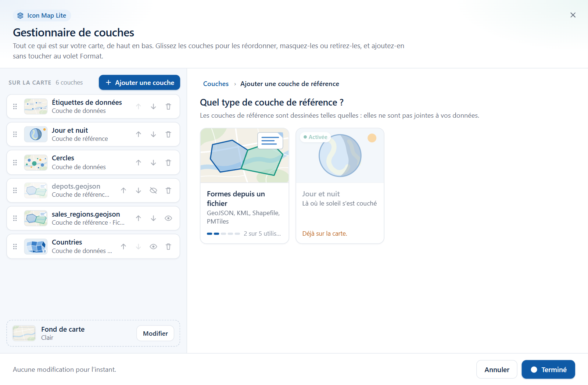Viewport: 588px width, 385px height.
Task: Select the Étiquettes de données layer name
Action: point(87,102)
